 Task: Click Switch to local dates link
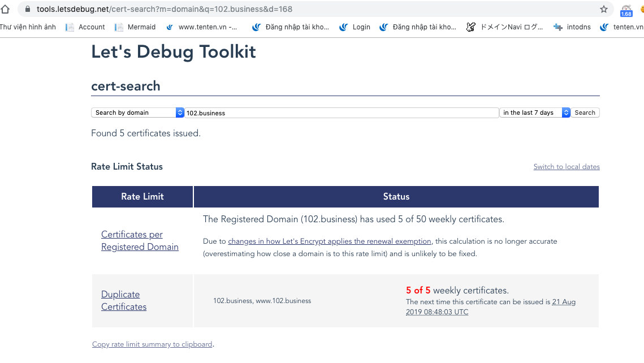point(567,167)
